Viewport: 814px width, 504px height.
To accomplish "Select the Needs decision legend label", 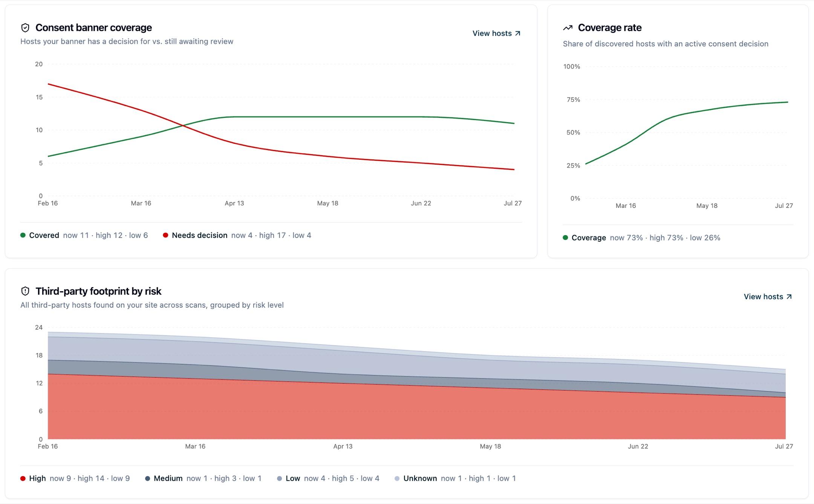I will [x=200, y=235].
